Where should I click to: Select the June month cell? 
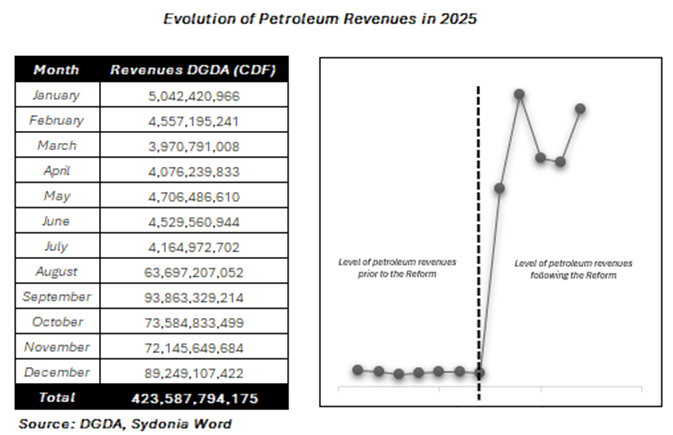(x=56, y=221)
